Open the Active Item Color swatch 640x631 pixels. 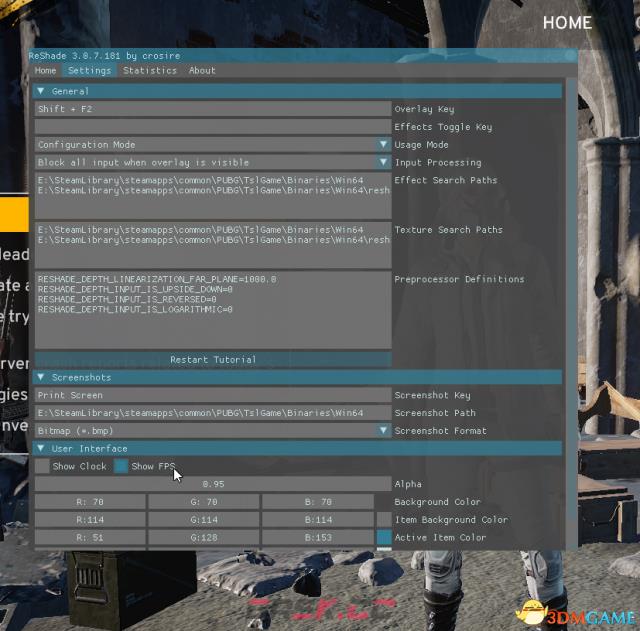pos(384,538)
